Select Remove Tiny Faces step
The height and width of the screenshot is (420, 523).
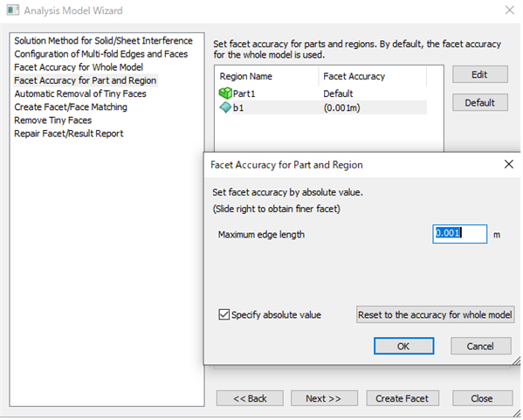coord(53,120)
